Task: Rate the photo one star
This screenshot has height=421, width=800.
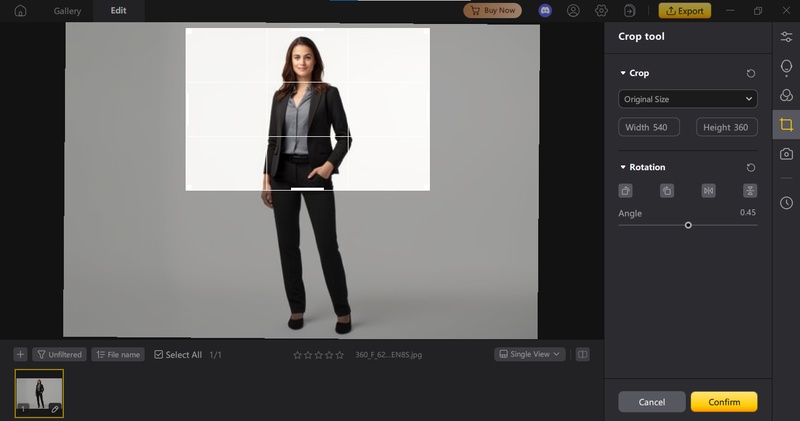Action: click(297, 355)
